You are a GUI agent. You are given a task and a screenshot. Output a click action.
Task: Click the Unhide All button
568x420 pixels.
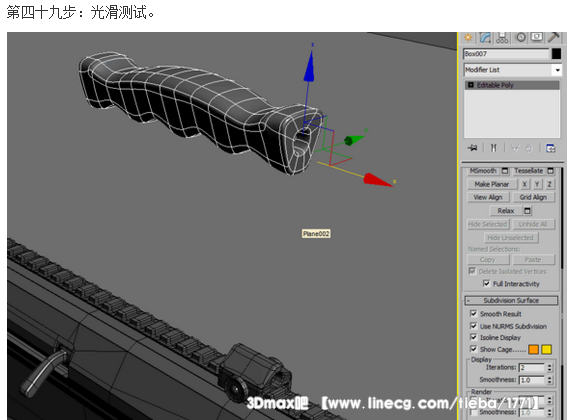[x=533, y=224]
